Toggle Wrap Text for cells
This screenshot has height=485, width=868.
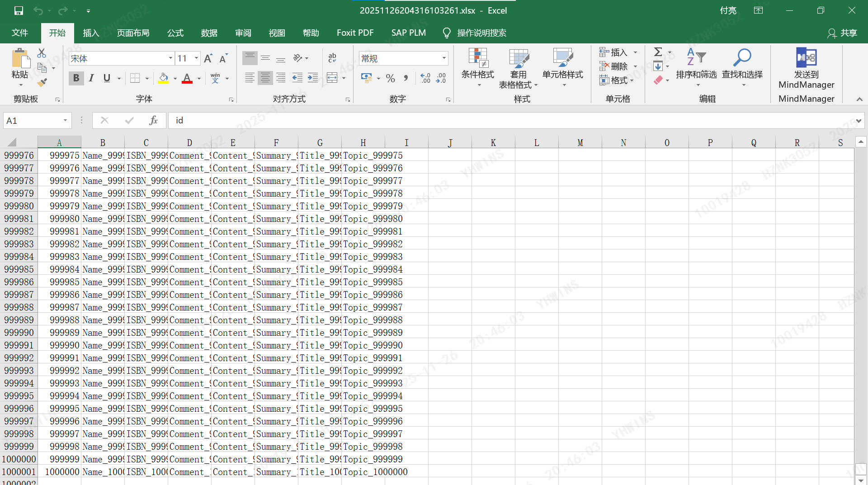pyautogui.click(x=332, y=58)
